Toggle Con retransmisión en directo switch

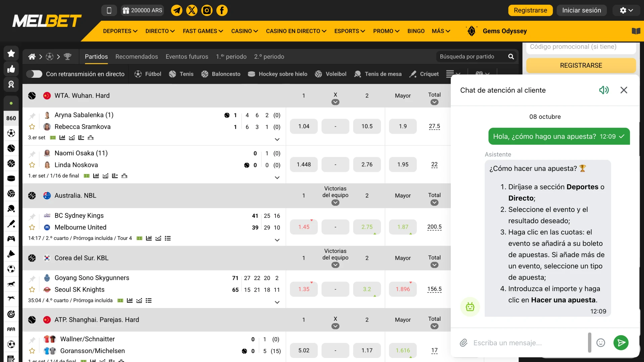tap(34, 74)
